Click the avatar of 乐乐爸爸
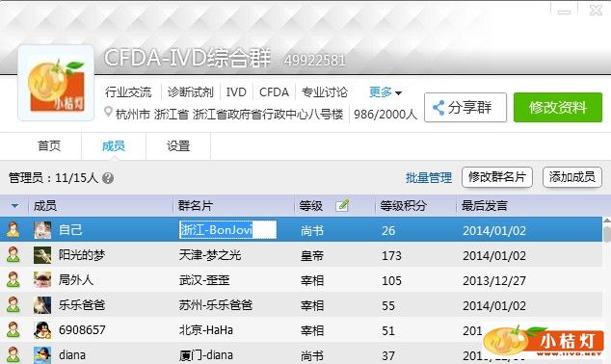Image resolution: width=611 pixels, height=364 pixels. (x=42, y=305)
